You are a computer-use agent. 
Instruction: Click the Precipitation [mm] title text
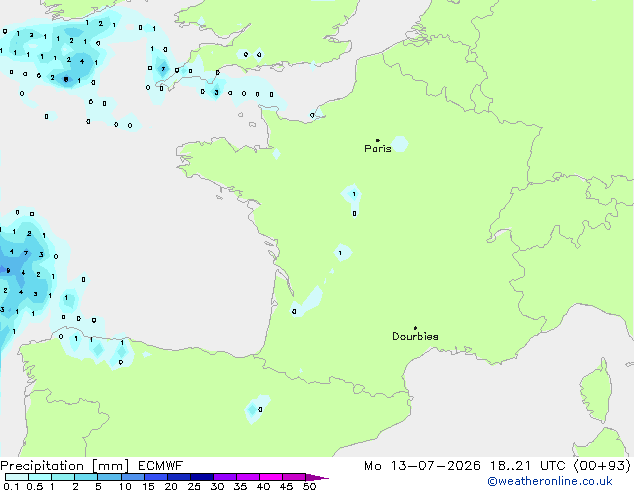[x=64, y=466]
